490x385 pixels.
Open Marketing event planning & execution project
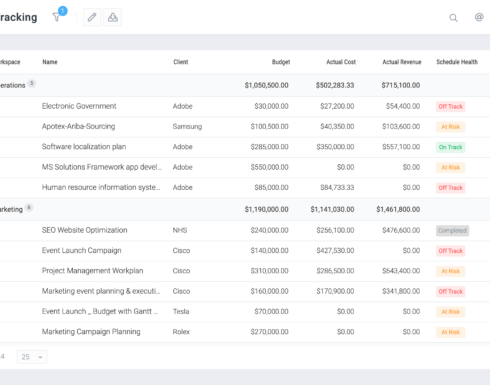(101, 291)
